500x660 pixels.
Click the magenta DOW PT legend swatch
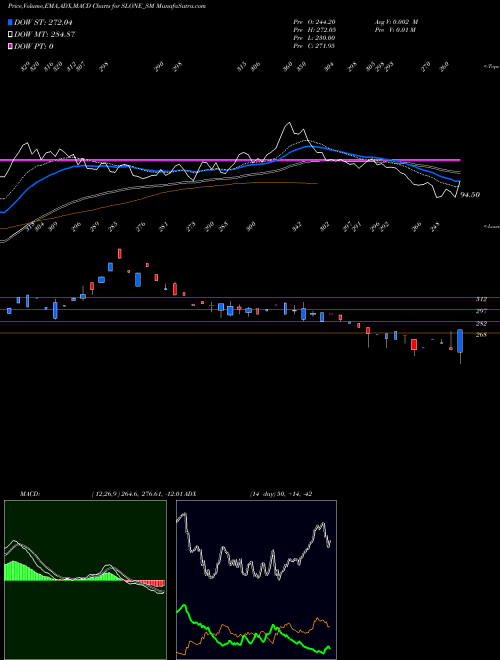pos(10,46)
